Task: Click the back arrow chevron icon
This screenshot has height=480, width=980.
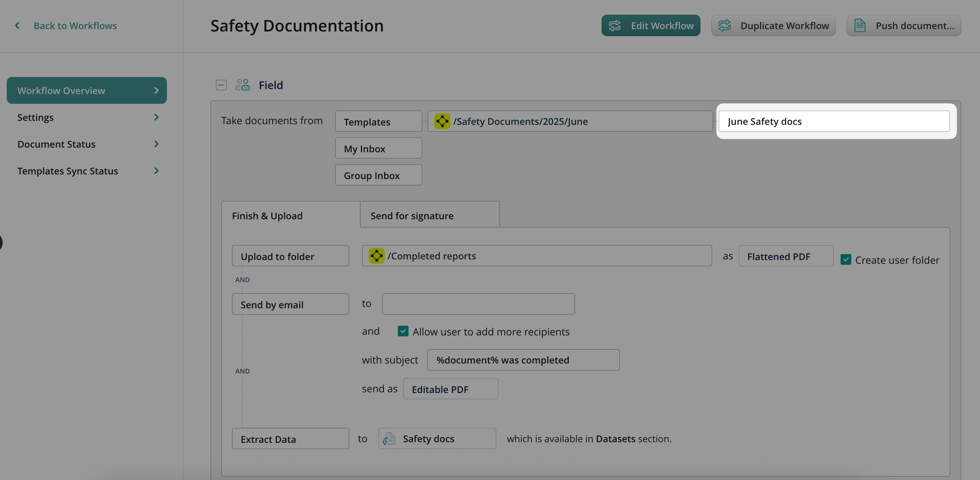Action: click(17, 25)
